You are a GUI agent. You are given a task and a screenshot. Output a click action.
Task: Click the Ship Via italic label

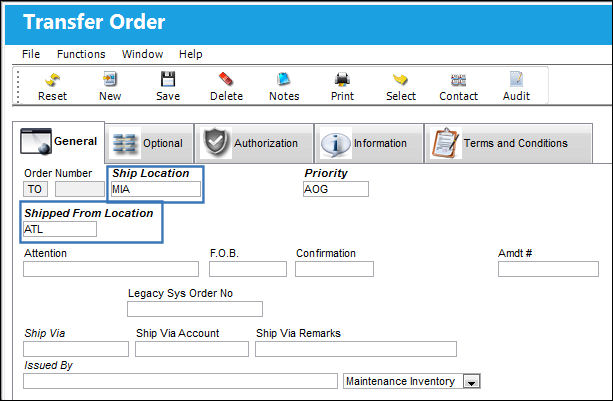pos(45,333)
